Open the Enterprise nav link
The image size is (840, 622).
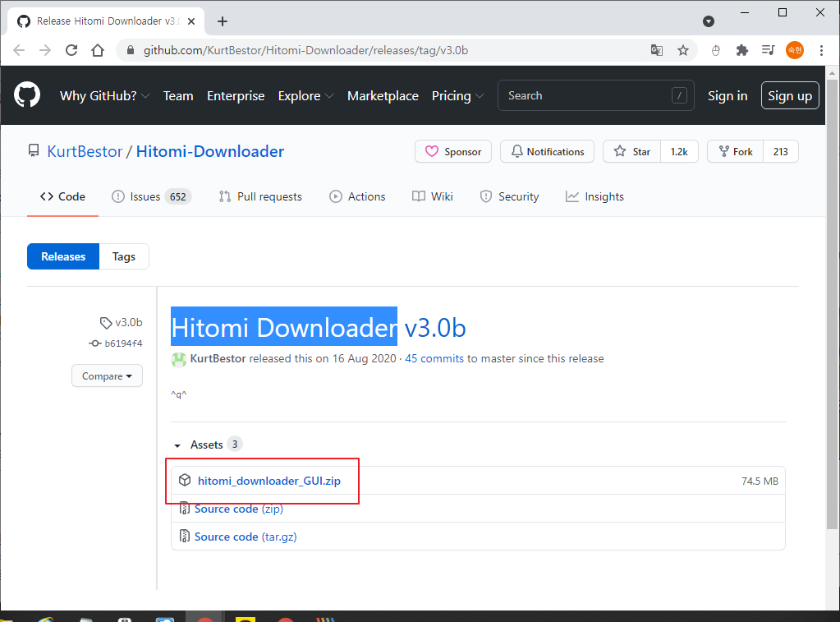pos(236,95)
